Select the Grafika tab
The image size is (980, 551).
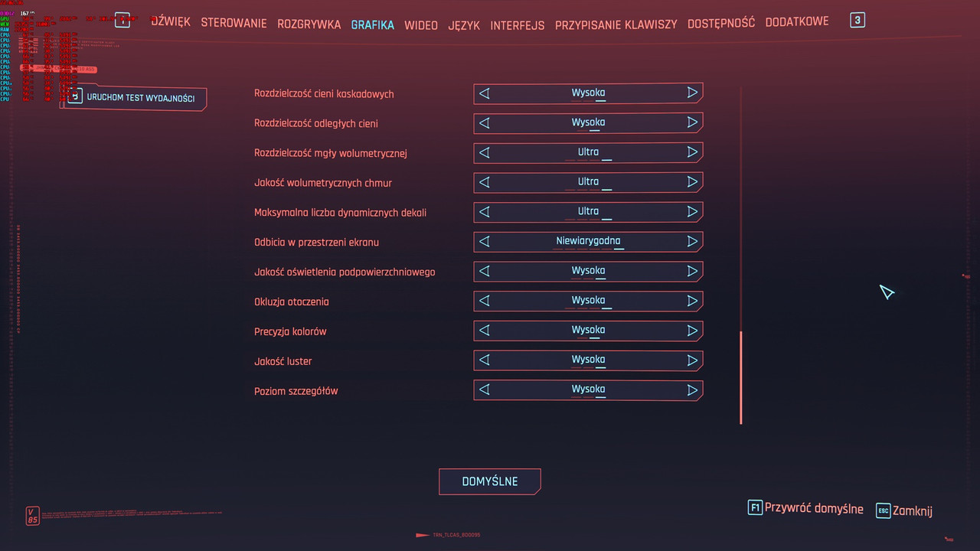point(373,24)
